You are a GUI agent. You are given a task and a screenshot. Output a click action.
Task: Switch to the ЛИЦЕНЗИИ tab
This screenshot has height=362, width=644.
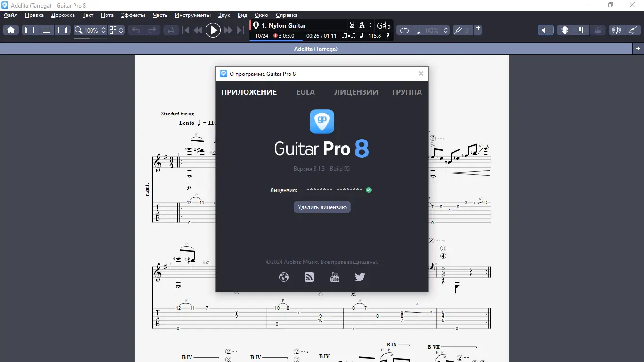pos(356,92)
